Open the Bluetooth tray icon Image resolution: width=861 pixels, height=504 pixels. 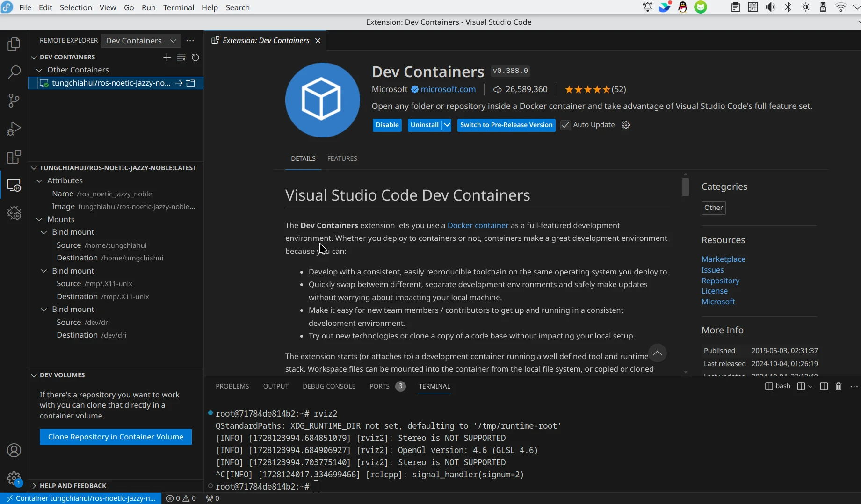[x=788, y=7]
